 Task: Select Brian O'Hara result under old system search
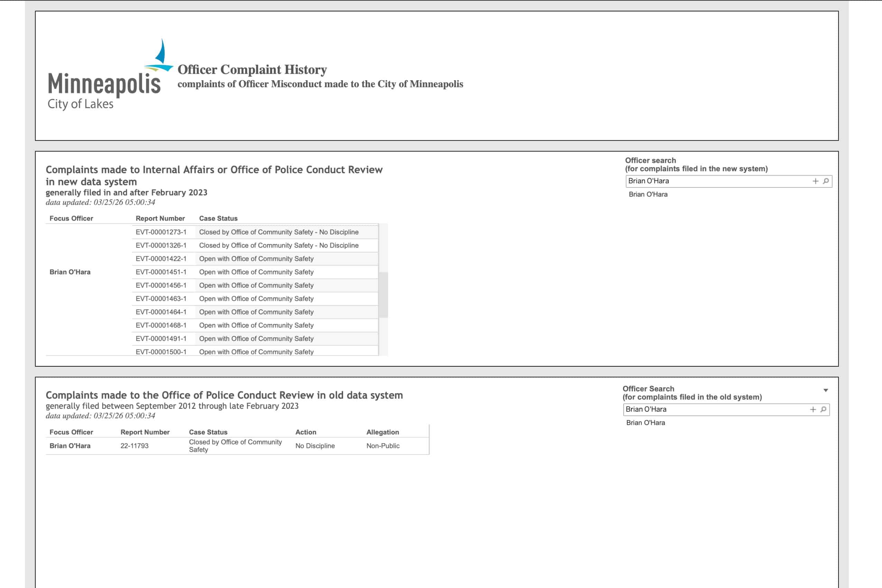click(645, 423)
